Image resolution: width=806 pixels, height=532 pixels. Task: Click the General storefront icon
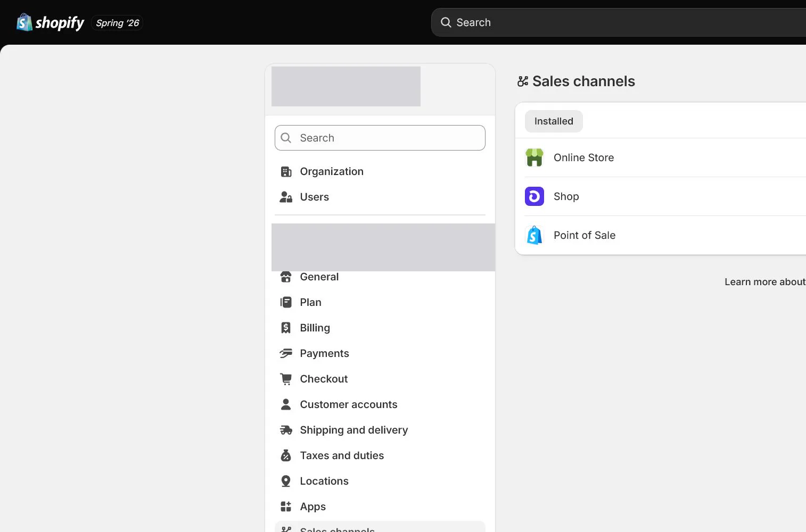pos(286,277)
